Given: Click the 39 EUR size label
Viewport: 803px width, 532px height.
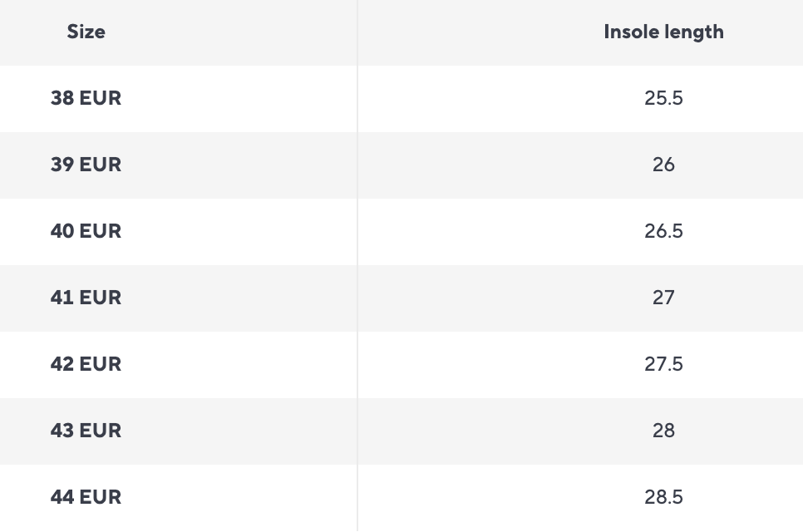Looking at the screenshot, I should pyautogui.click(x=86, y=165).
